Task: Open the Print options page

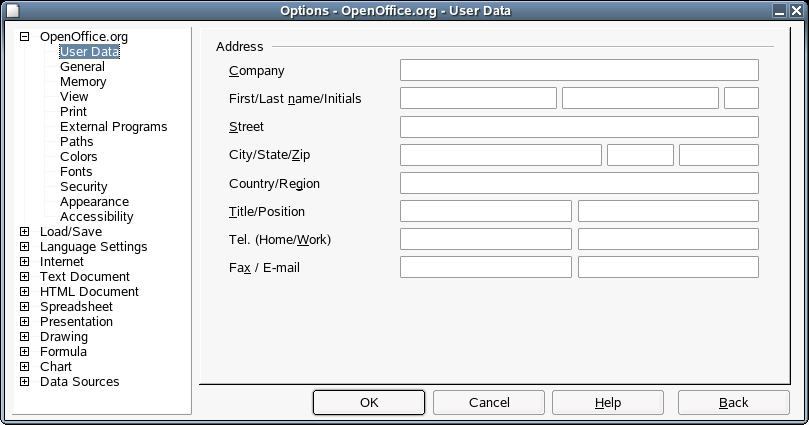Action: coord(73,111)
